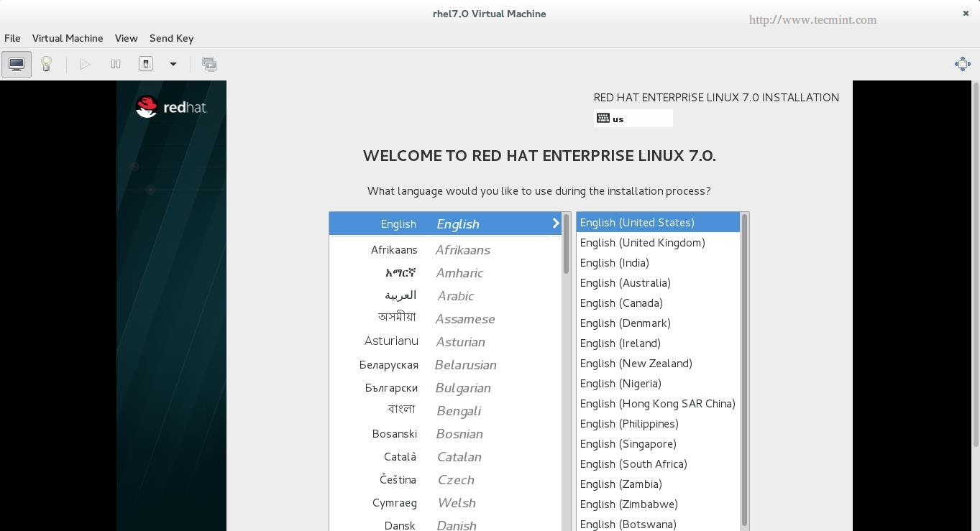Open the us keyboard layout selector
Viewport: 980px width, 531px height.
pos(633,119)
